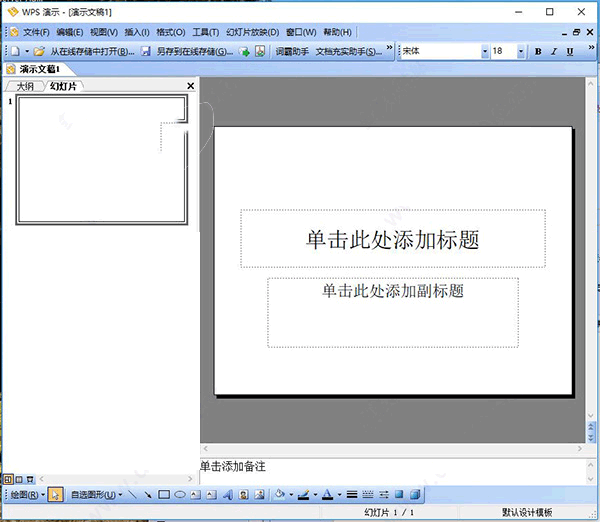Select the Line drawing tool
This screenshot has height=522, width=600.
click(132, 495)
